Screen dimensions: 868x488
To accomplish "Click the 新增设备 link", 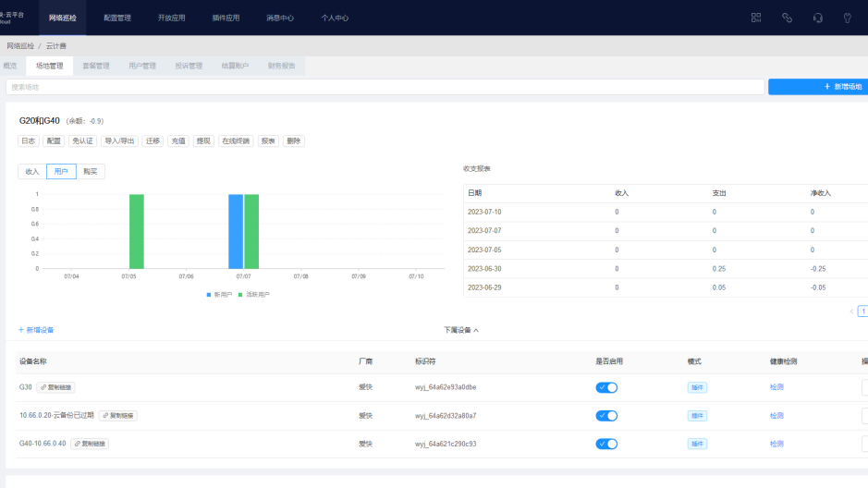I will pyautogui.click(x=36, y=330).
